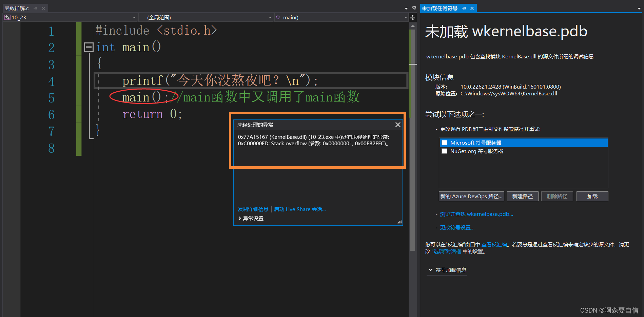Open the right pane tab list dropdown
Image resolution: width=644 pixels, height=317 pixels.
point(639,9)
